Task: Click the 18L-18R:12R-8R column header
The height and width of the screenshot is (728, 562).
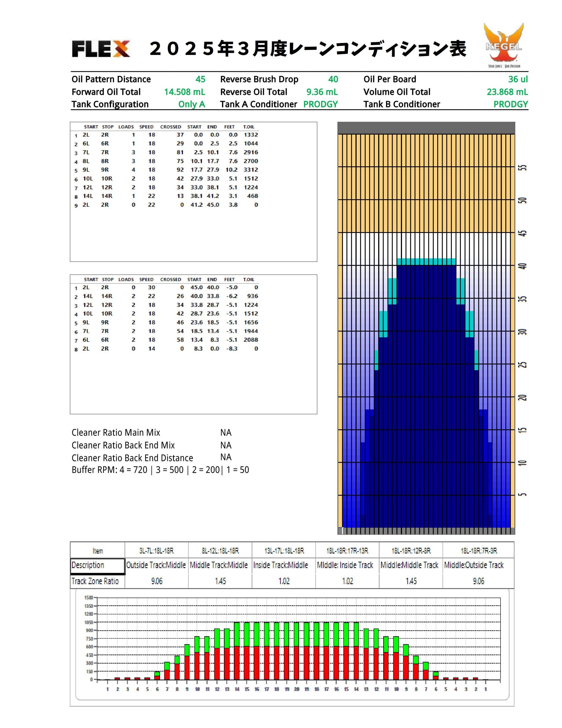Action: 411,551
